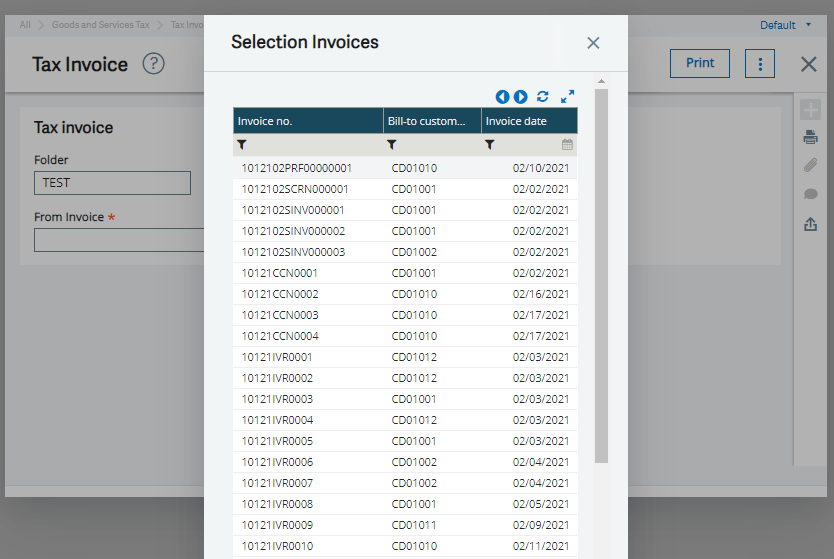Viewport: 834px width, 559px height.
Task: Click date 02/10/2021 in the first row
Action: pyautogui.click(x=541, y=168)
